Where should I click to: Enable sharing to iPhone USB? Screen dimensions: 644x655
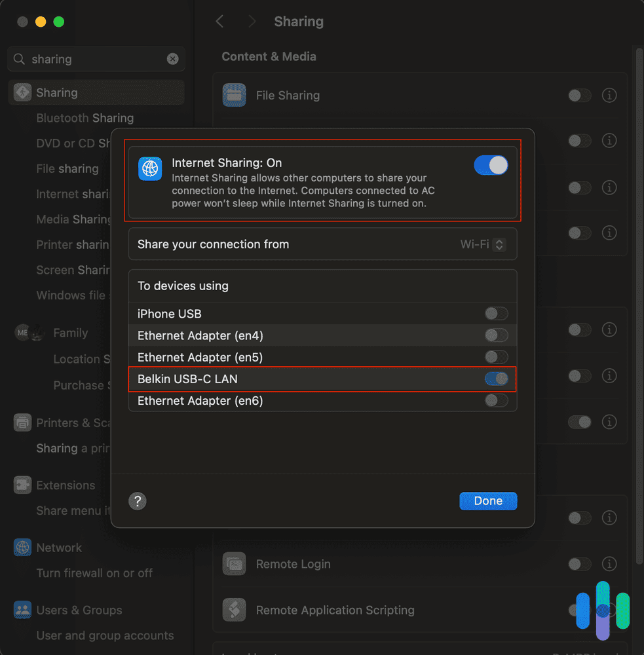[x=496, y=314]
